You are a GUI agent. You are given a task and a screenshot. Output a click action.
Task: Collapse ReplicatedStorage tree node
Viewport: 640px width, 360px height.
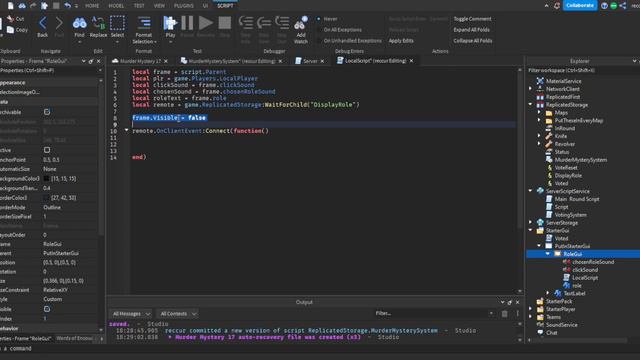(531, 104)
